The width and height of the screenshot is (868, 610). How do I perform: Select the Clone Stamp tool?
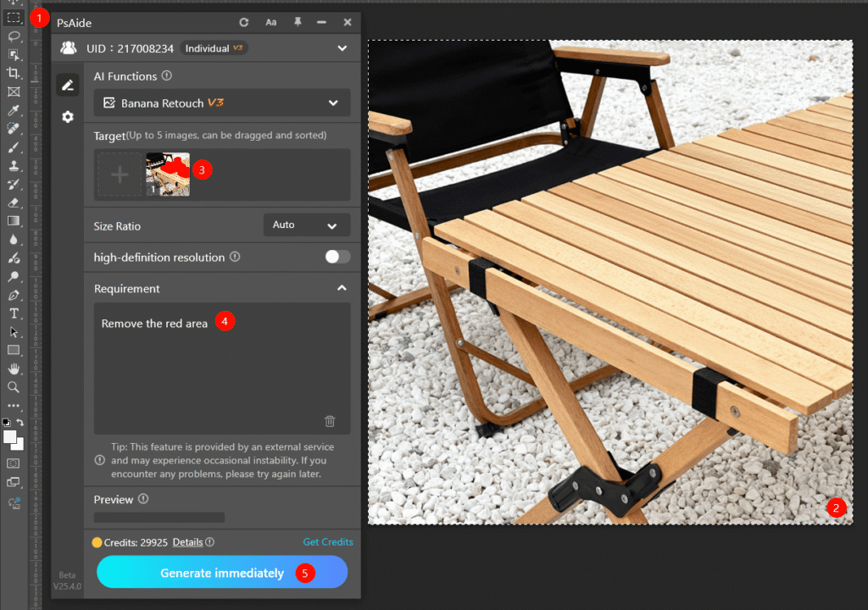click(x=12, y=165)
